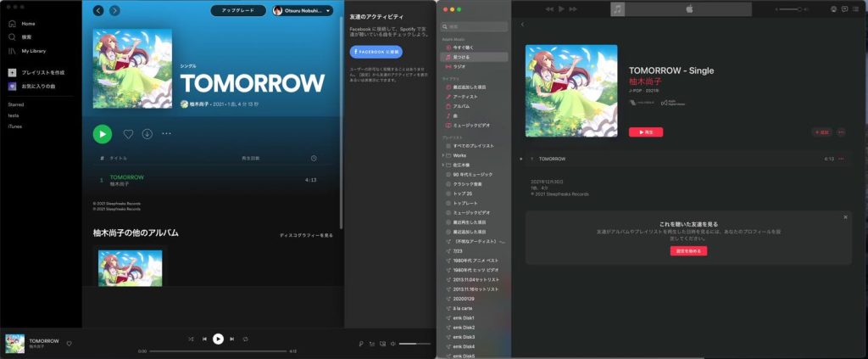The image size is (868, 359).
Task: Click the Spotify TOMORROW album cover
Action: click(x=132, y=69)
